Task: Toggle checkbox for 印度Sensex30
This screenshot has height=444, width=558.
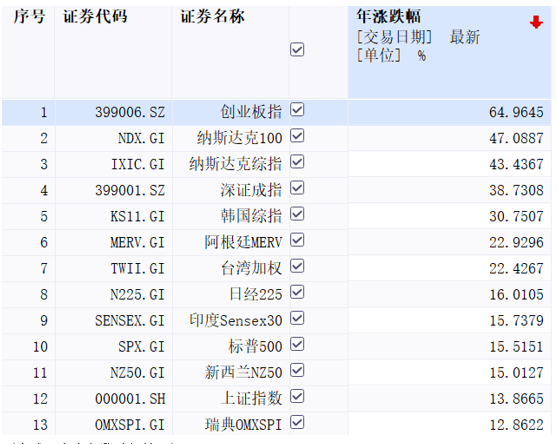Action: point(297,318)
